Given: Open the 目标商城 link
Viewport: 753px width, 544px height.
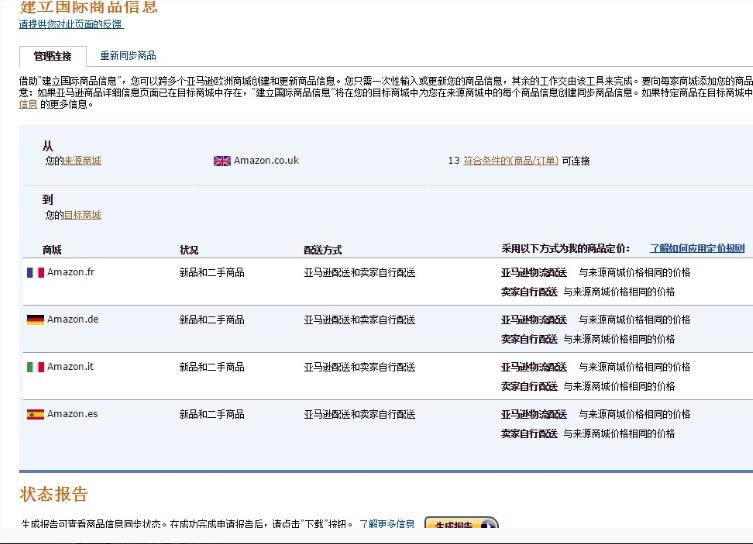Looking at the screenshot, I should tap(82, 215).
